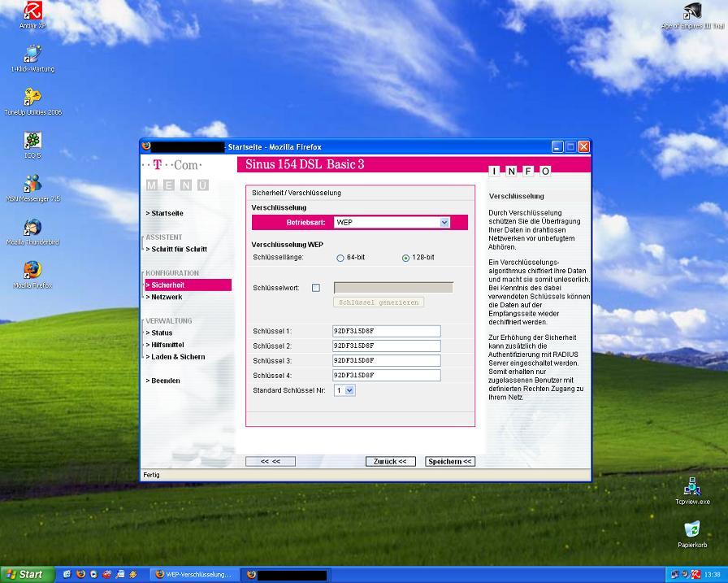Image resolution: width=728 pixels, height=583 pixels.
Task: Click the Firefox logo in the window title bar
Action: pyautogui.click(x=146, y=146)
